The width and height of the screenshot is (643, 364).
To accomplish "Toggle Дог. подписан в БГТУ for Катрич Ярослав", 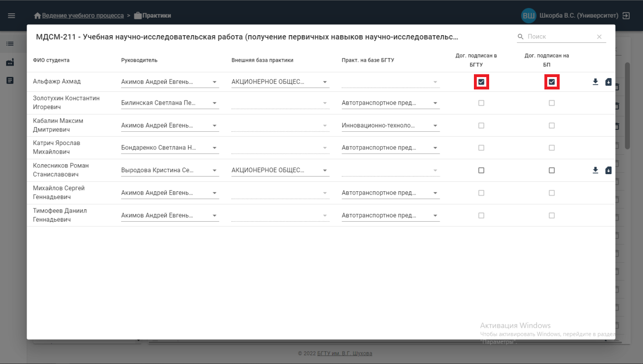I will (481, 148).
